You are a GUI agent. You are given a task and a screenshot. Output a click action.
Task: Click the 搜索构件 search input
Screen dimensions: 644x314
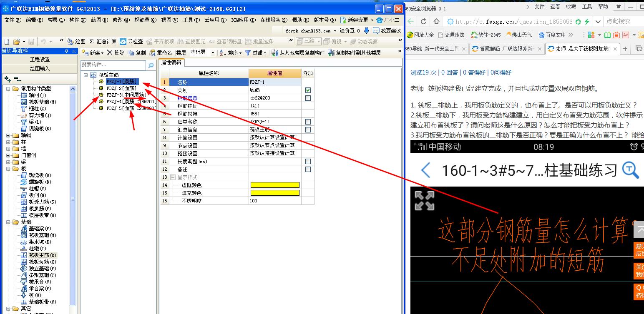(113, 65)
